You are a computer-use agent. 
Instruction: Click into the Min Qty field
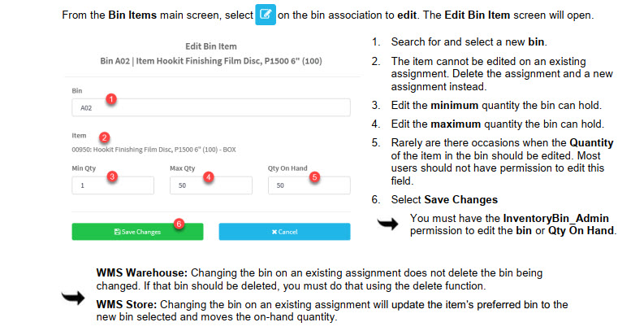[x=112, y=185]
